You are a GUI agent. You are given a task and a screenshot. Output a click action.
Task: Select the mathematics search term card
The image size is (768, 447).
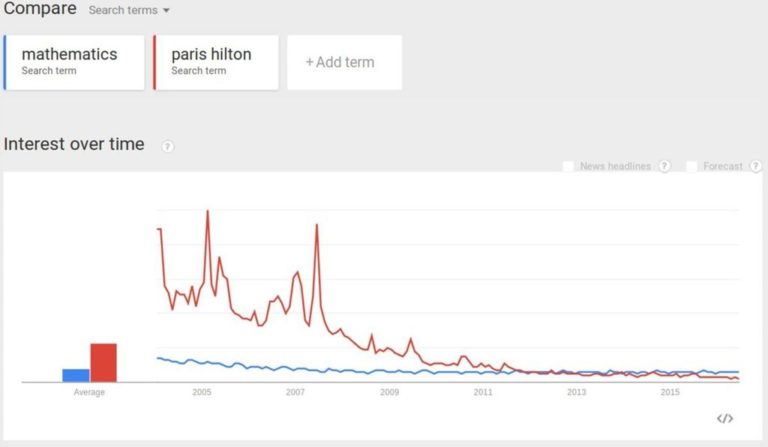click(x=75, y=62)
